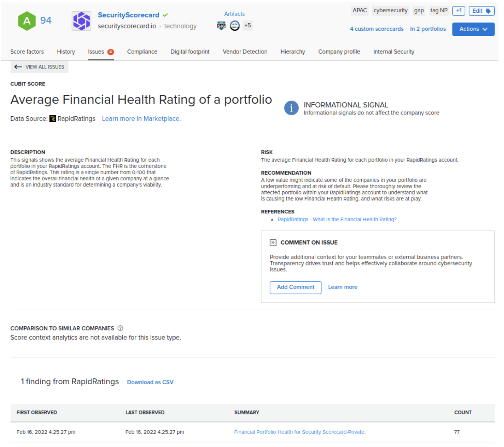Switch to the Score factors tab

click(x=27, y=52)
